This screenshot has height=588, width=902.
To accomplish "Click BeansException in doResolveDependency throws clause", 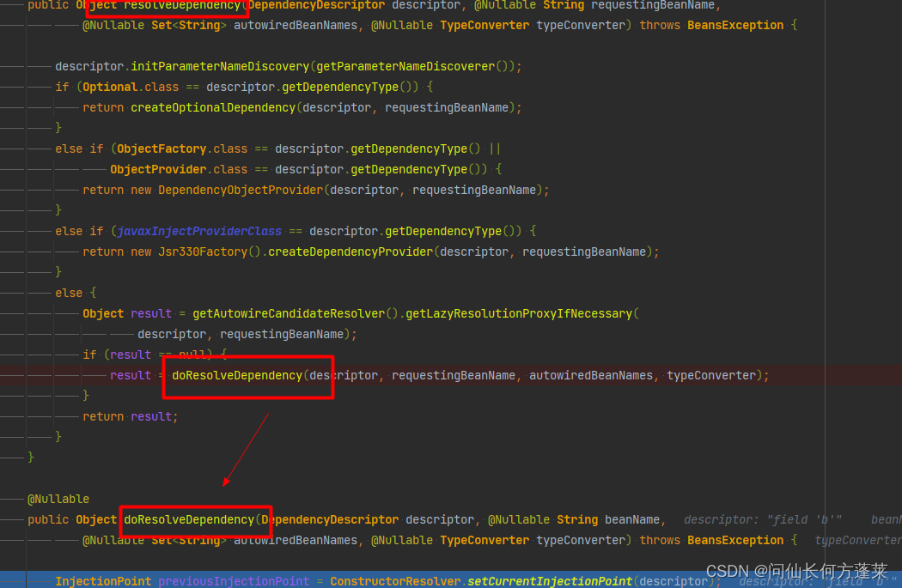I will (x=735, y=541).
